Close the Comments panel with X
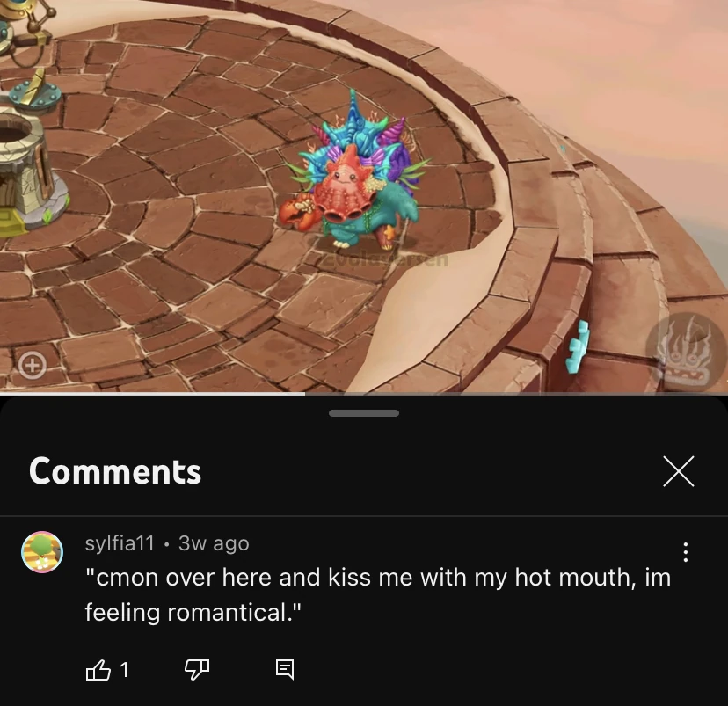728x706 pixels. (x=678, y=471)
